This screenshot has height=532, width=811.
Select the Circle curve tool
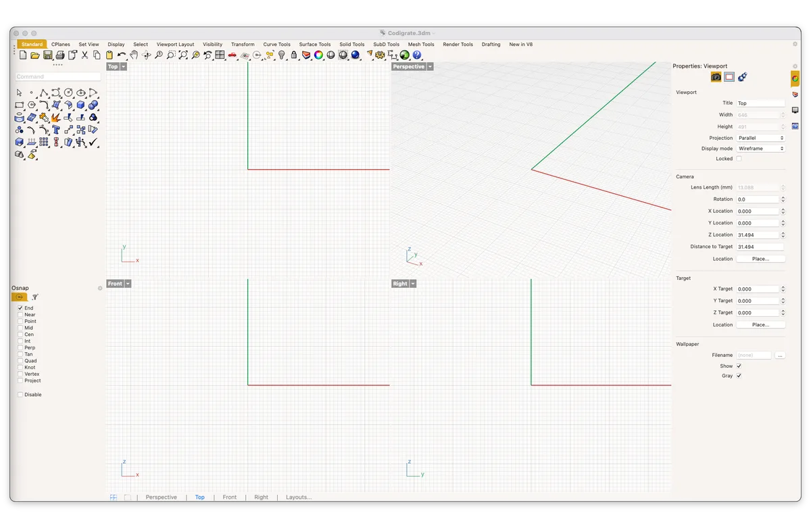click(x=68, y=93)
